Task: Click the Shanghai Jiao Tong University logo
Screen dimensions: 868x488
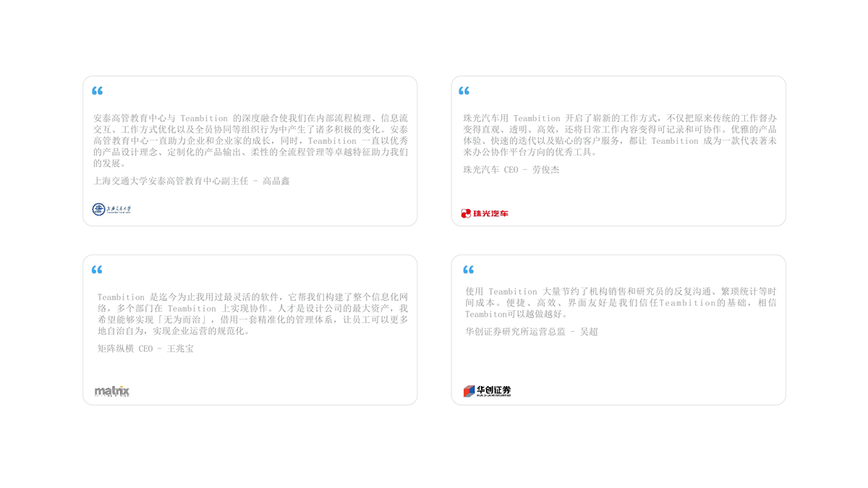Action: [111, 210]
